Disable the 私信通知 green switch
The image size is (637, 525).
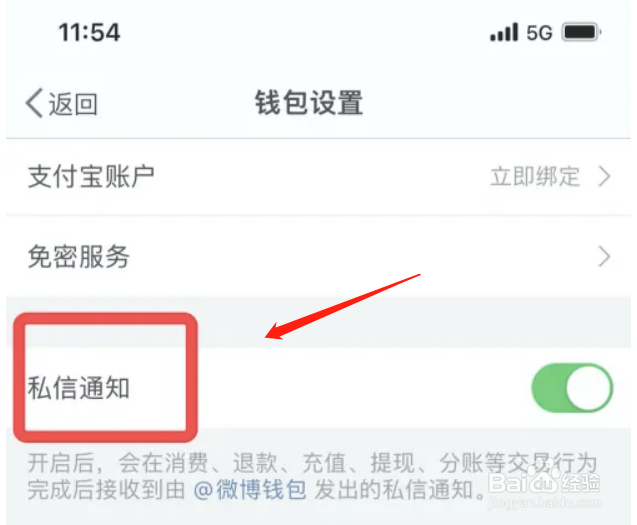pyautogui.click(x=572, y=388)
